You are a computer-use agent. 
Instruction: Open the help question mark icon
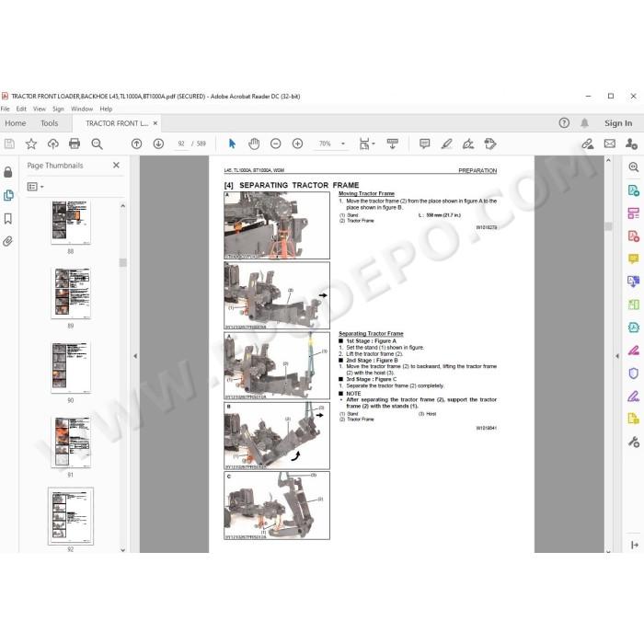[x=564, y=122]
